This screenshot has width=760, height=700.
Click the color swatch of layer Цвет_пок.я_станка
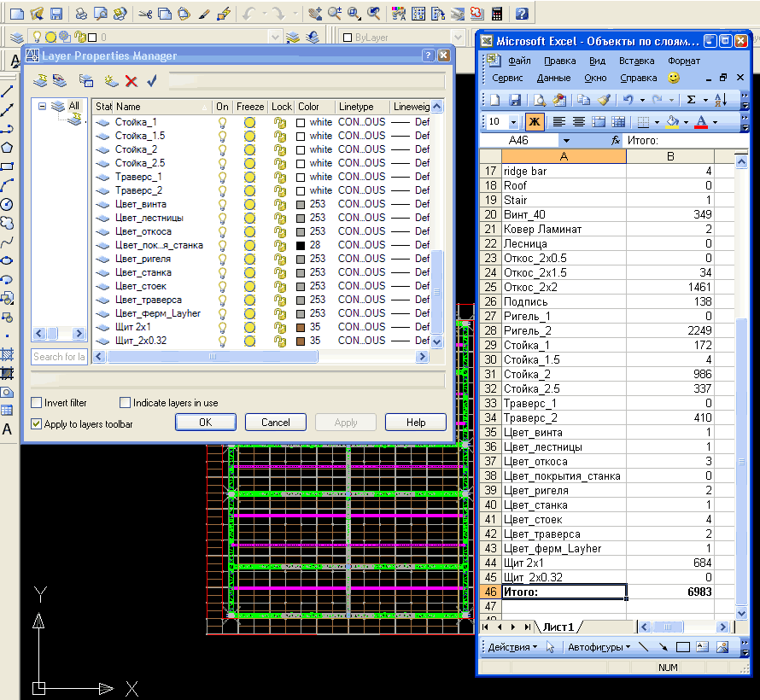pyautogui.click(x=300, y=245)
